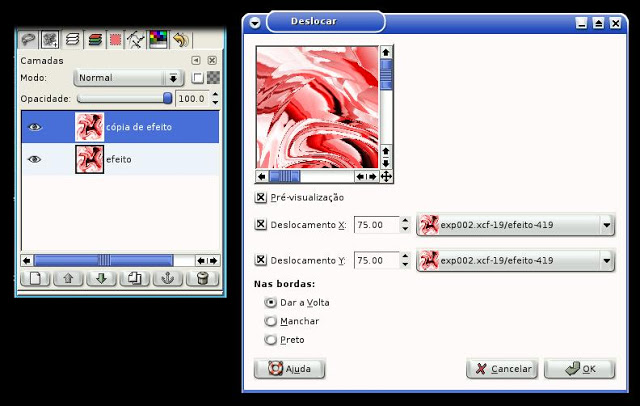
Task: Expand the Deslocamento X map dropdown
Action: pos(606,226)
